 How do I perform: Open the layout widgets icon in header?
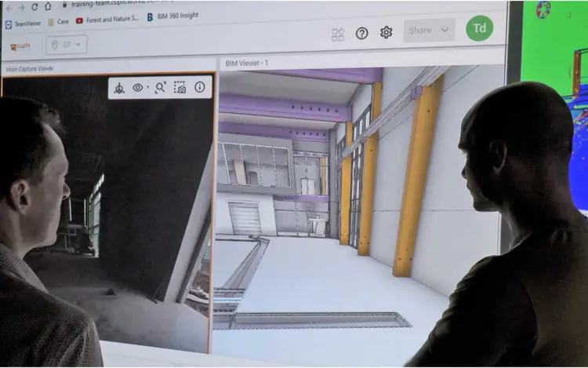pyautogui.click(x=338, y=34)
